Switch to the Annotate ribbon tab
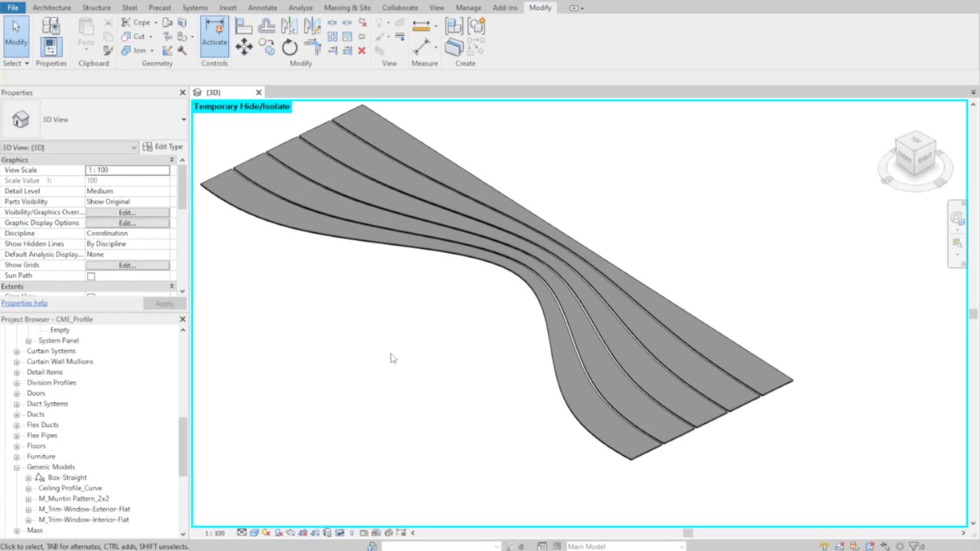 262,8
